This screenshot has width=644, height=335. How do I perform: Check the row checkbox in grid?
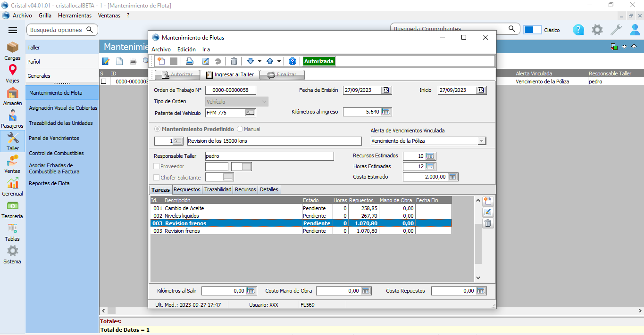point(104,82)
